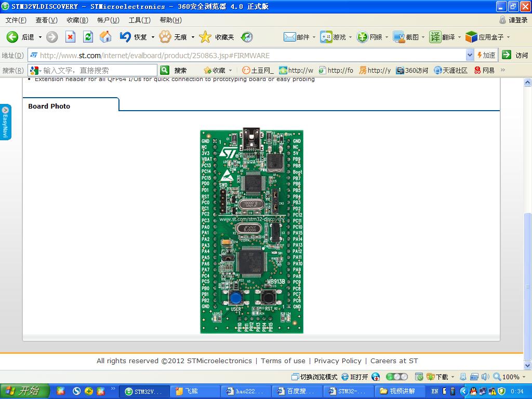
Task: Open the App Box (应用盒子) cube icon
Action: pyautogui.click(x=471, y=37)
